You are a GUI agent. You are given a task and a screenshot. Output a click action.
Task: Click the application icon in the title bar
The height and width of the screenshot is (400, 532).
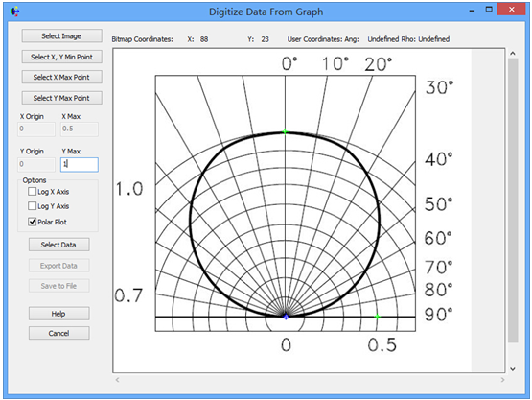pyautogui.click(x=15, y=12)
